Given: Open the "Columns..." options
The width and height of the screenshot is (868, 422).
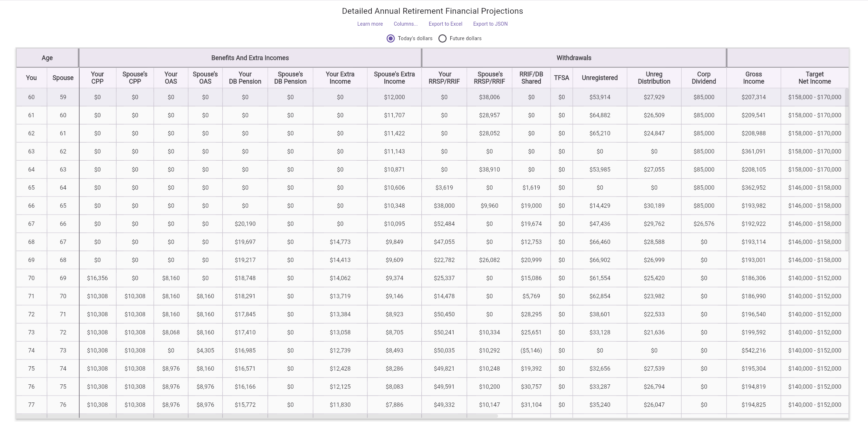Looking at the screenshot, I should click(x=405, y=24).
